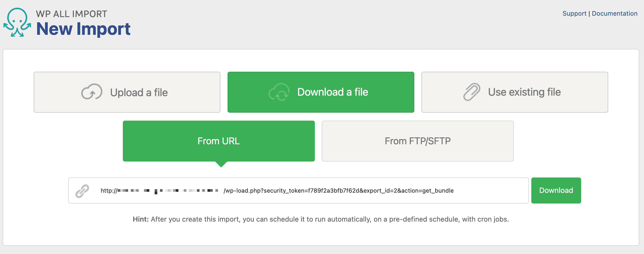Select the From URL tab
Viewport: 644px width, 254px height.
click(219, 141)
